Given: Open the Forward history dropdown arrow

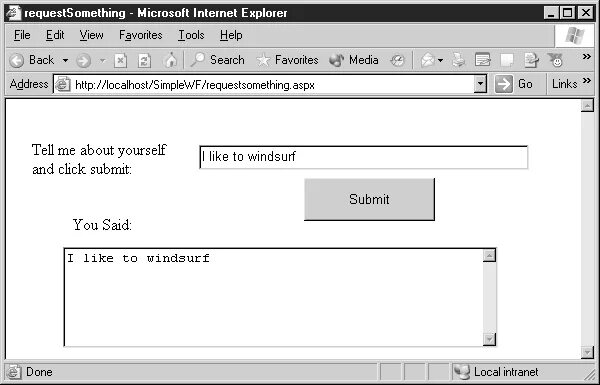Looking at the screenshot, I should tap(102, 60).
